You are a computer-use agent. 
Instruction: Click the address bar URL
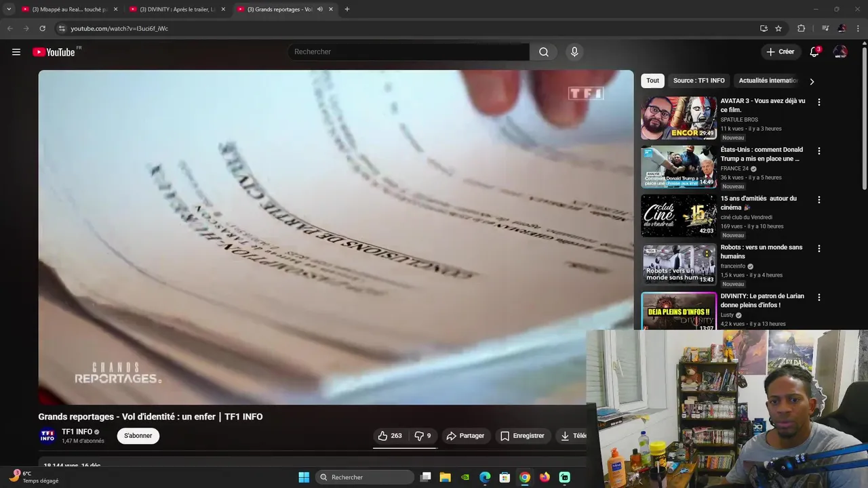pos(119,28)
